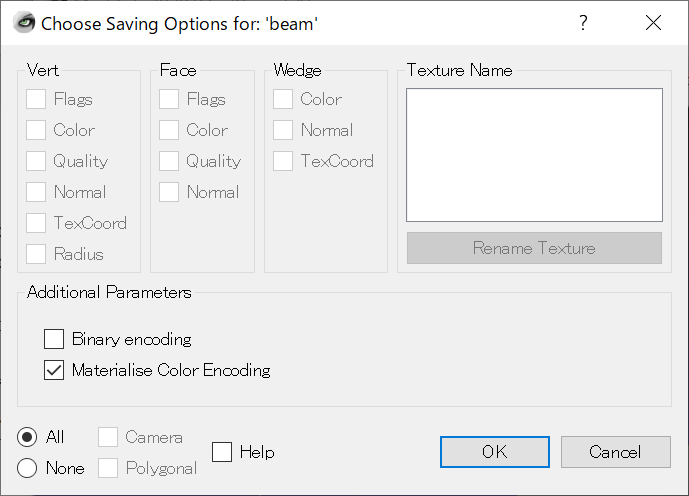Tick the Polygonal checkbox
The image size is (689, 496).
pyautogui.click(x=108, y=468)
